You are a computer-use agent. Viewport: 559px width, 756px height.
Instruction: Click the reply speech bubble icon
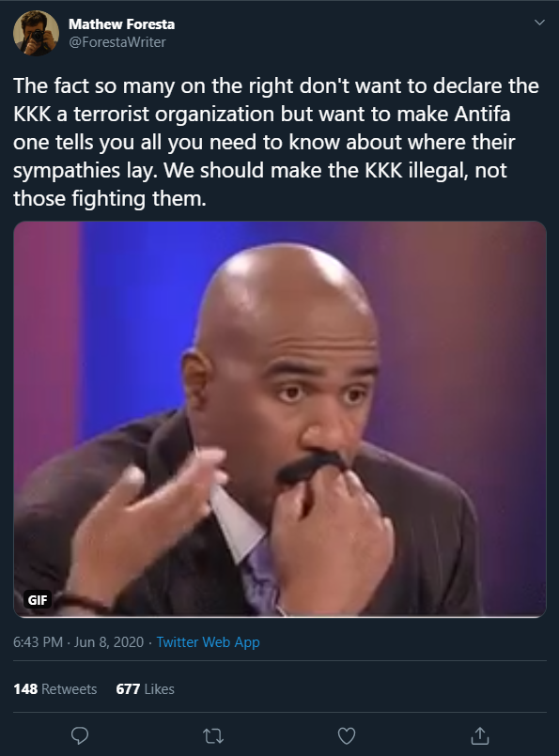pyautogui.click(x=80, y=735)
